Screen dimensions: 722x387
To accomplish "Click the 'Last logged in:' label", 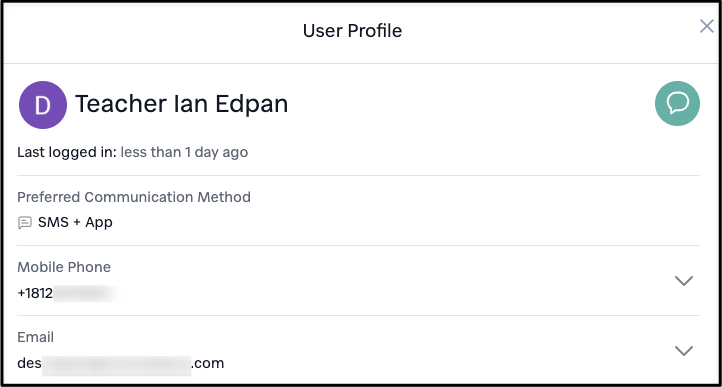I will [67, 152].
